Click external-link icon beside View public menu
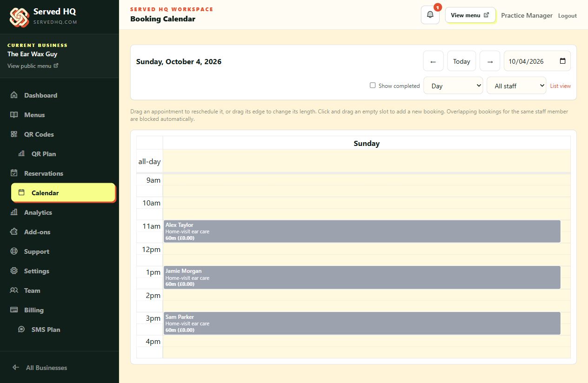Image resolution: width=588 pixels, height=383 pixels. (56, 66)
